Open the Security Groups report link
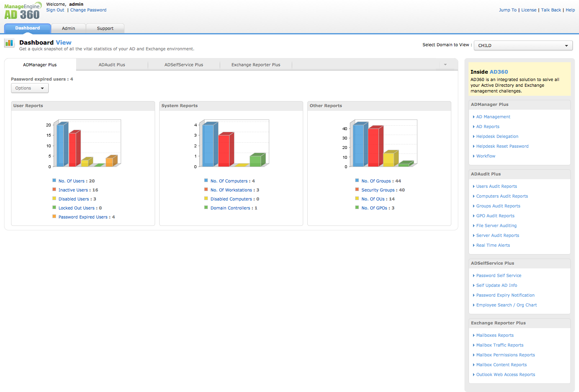This screenshot has height=392, width=579. (378, 190)
